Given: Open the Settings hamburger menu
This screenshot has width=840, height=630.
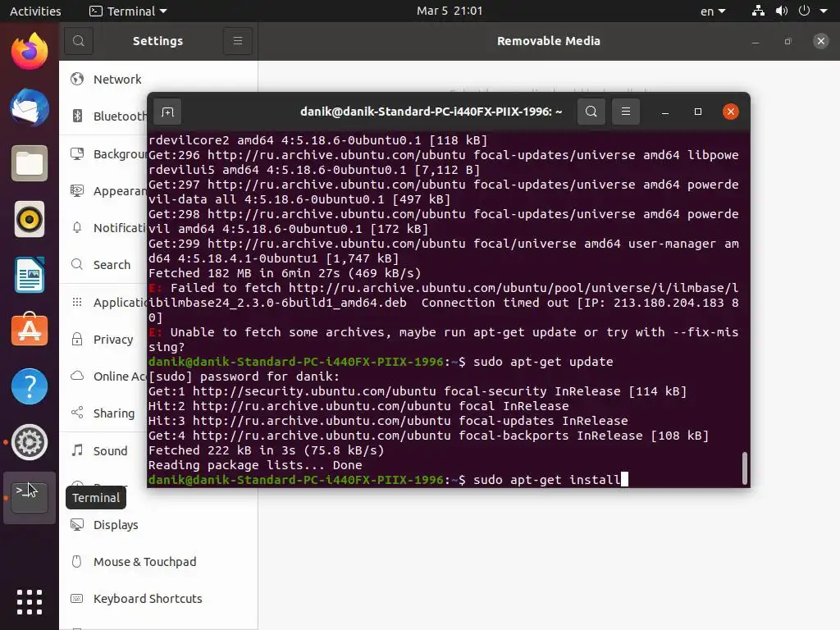Looking at the screenshot, I should tap(238, 41).
